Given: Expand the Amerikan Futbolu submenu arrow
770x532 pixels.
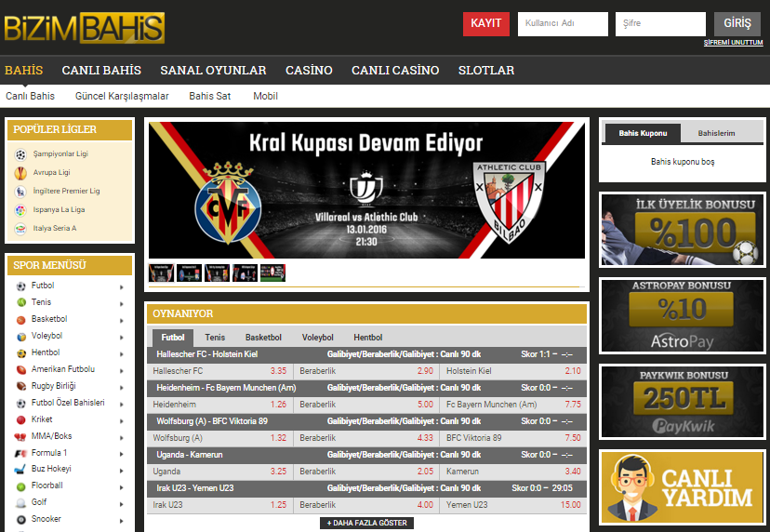Looking at the screenshot, I should [x=121, y=371].
